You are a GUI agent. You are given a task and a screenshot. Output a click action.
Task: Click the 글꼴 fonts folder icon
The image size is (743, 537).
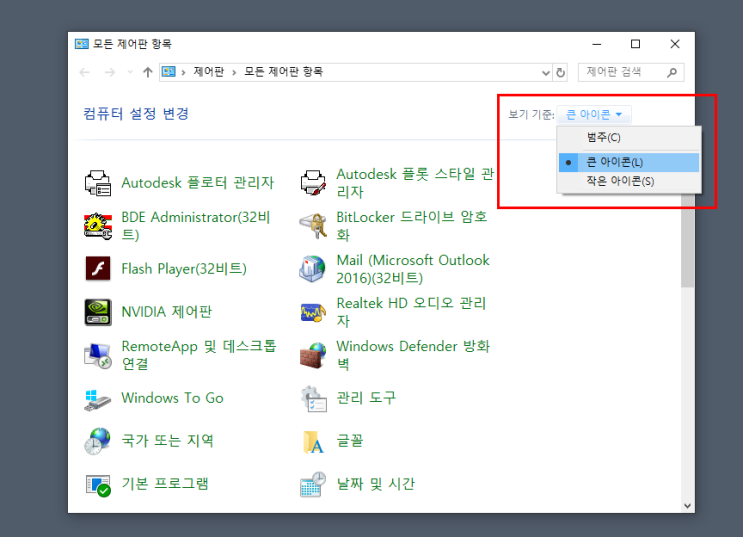tap(313, 441)
